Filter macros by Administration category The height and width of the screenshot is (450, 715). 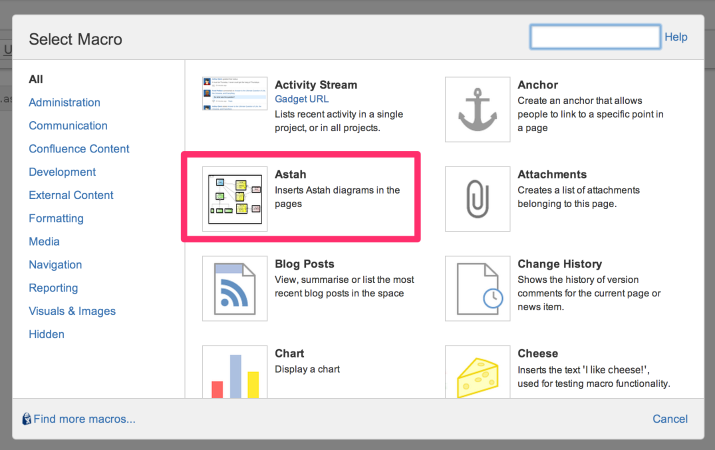click(x=64, y=102)
